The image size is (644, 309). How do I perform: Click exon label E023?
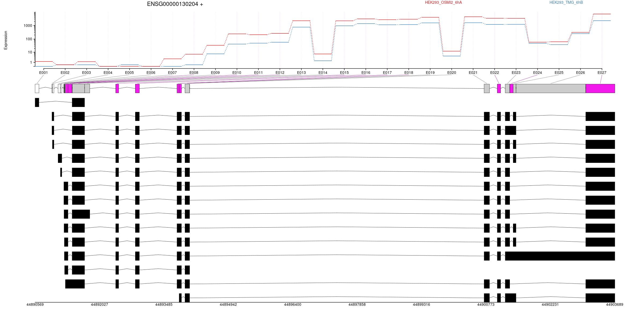tap(516, 73)
